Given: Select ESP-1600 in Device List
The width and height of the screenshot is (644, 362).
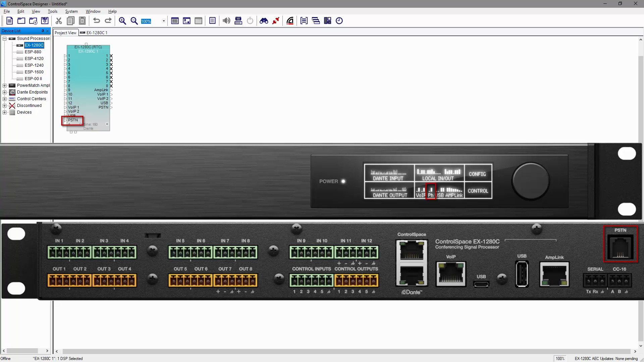Looking at the screenshot, I should [x=34, y=72].
